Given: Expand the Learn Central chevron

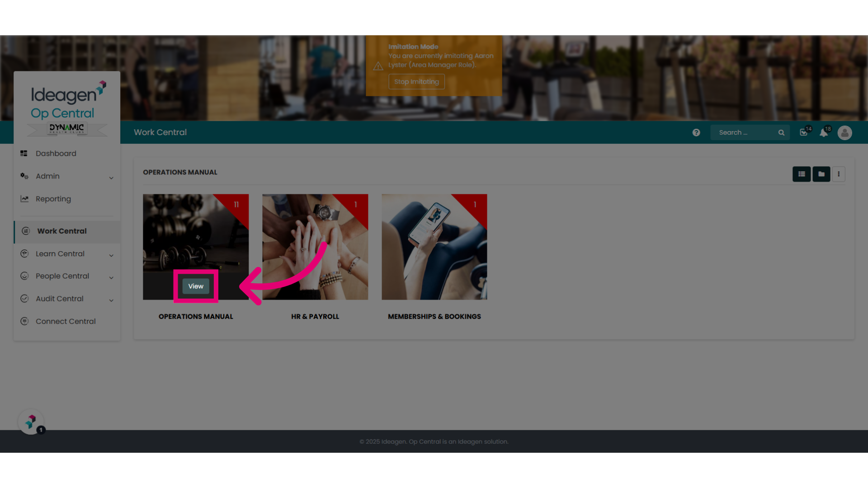Looking at the screenshot, I should 111,255.
